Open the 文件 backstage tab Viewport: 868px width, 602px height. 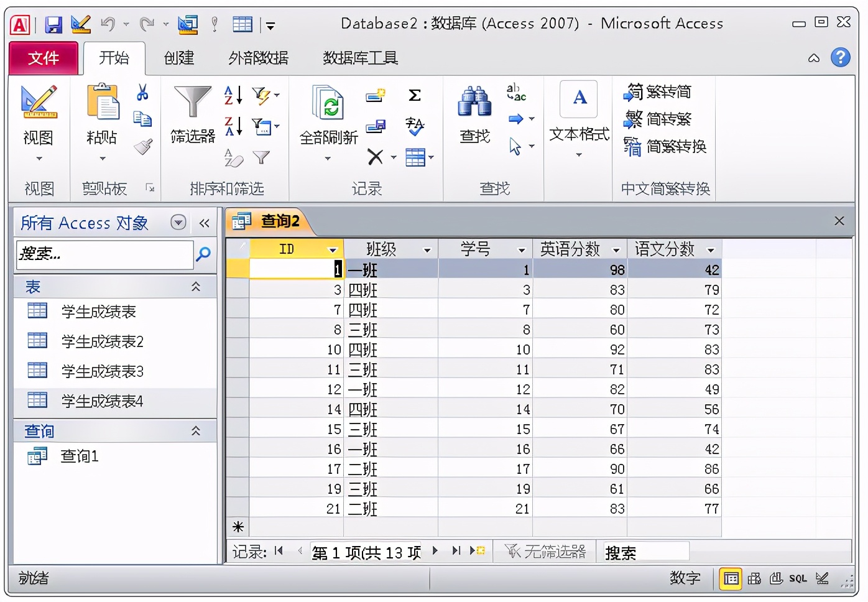coord(43,58)
